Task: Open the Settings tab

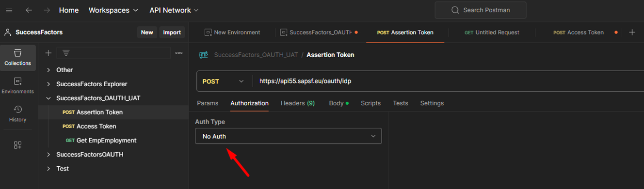Action: pyautogui.click(x=432, y=103)
